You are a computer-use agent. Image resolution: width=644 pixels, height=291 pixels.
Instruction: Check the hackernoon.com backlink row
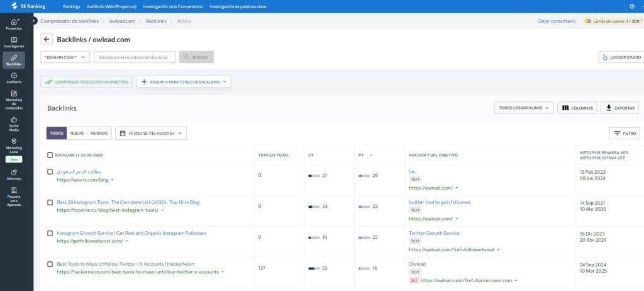click(50, 265)
